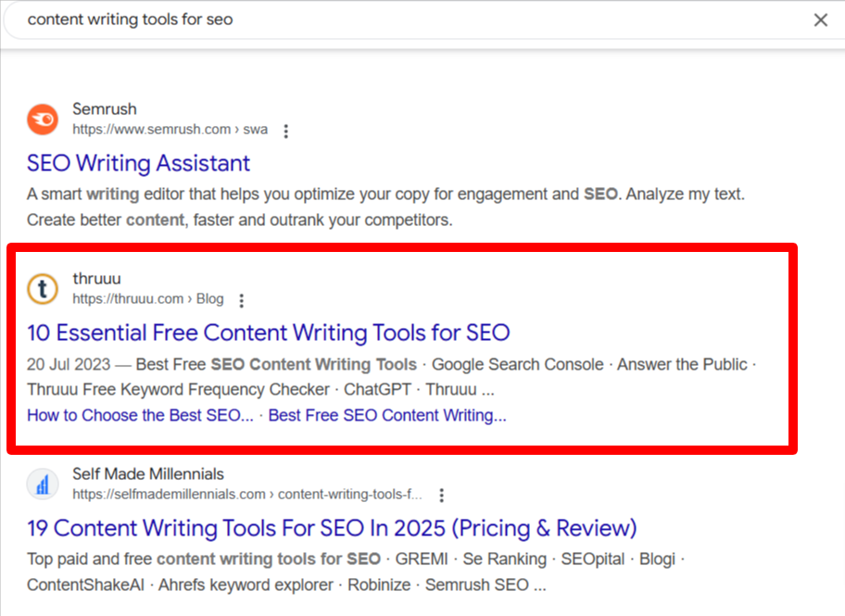Follow the 'How to Choose the Best SEO...' sitelink
This screenshot has height=616, width=845.
coord(140,416)
